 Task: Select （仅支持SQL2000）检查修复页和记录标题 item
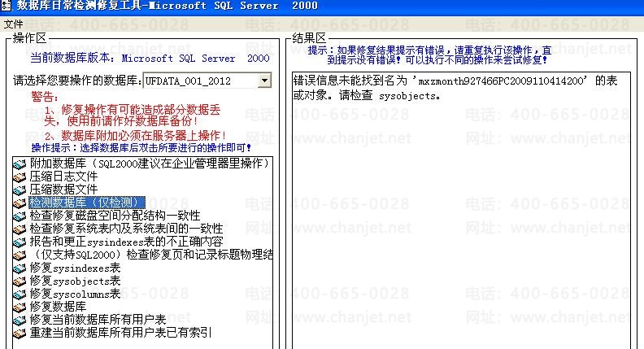[150, 255]
